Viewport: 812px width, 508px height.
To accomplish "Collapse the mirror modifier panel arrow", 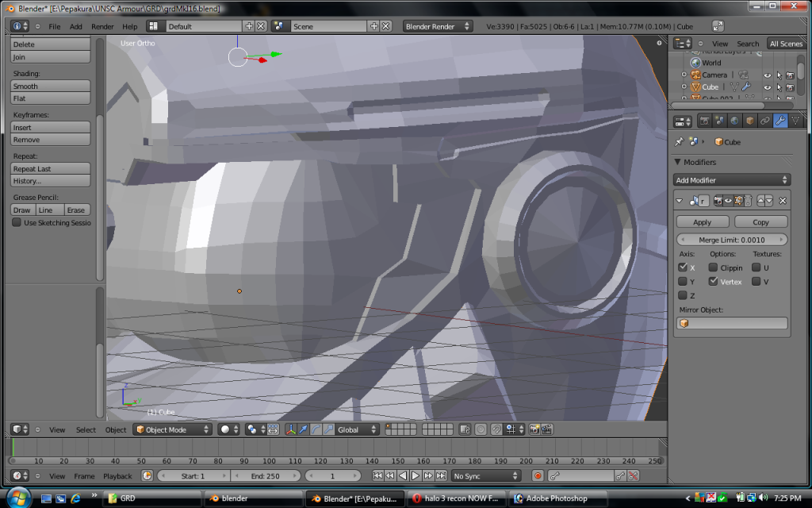I will (679, 201).
